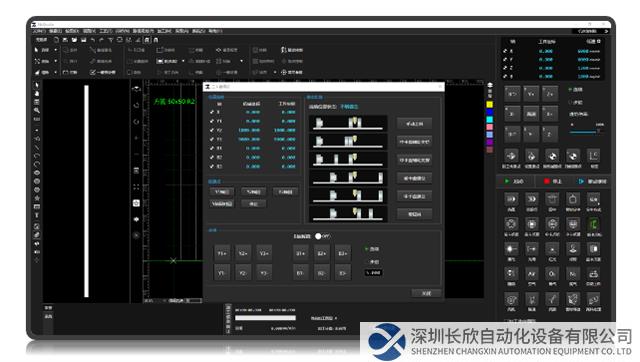Click the Y+ jog button in right panel

click(531, 94)
